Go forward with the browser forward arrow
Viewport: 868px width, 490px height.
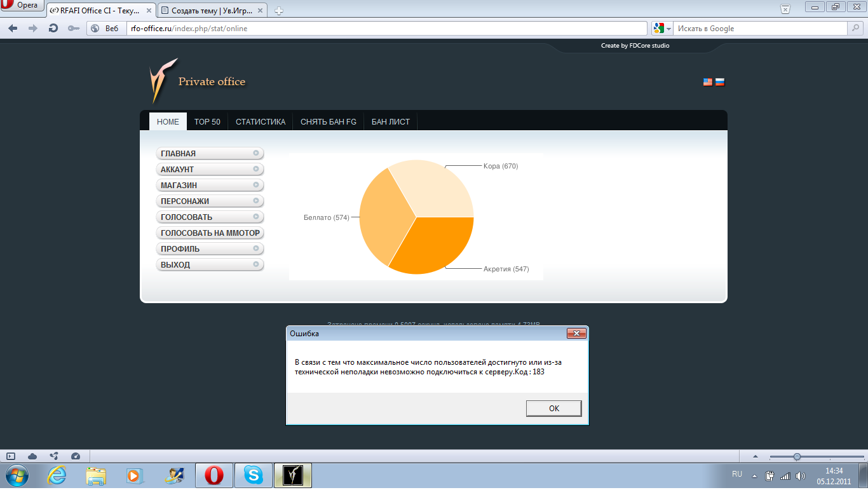[32, 29]
